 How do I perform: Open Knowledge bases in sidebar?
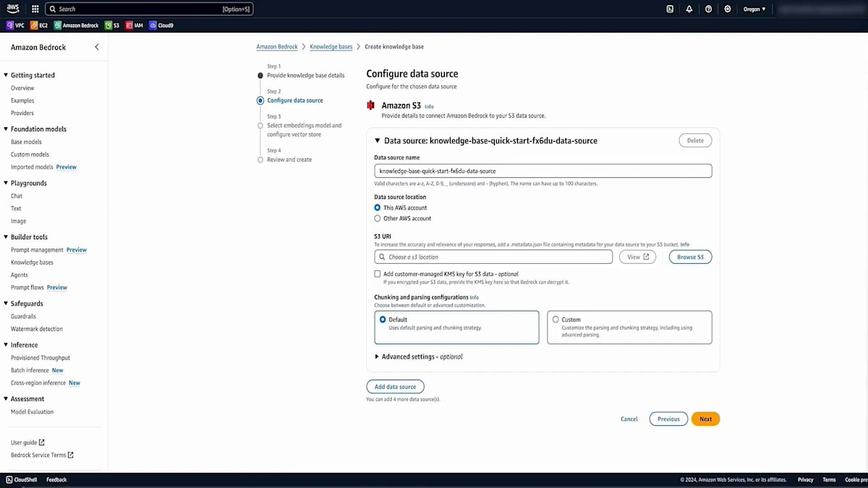(x=32, y=262)
